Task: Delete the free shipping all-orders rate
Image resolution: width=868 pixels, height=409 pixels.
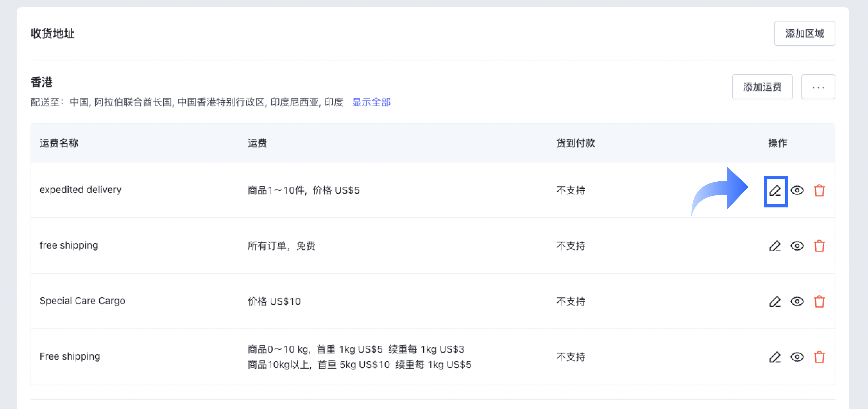Action: pyautogui.click(x=819, y=246)
